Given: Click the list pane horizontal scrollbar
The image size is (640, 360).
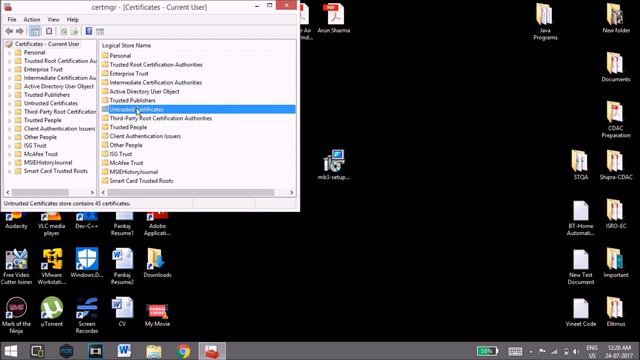Looking at the screenshot, I should (x=191, y=192).
